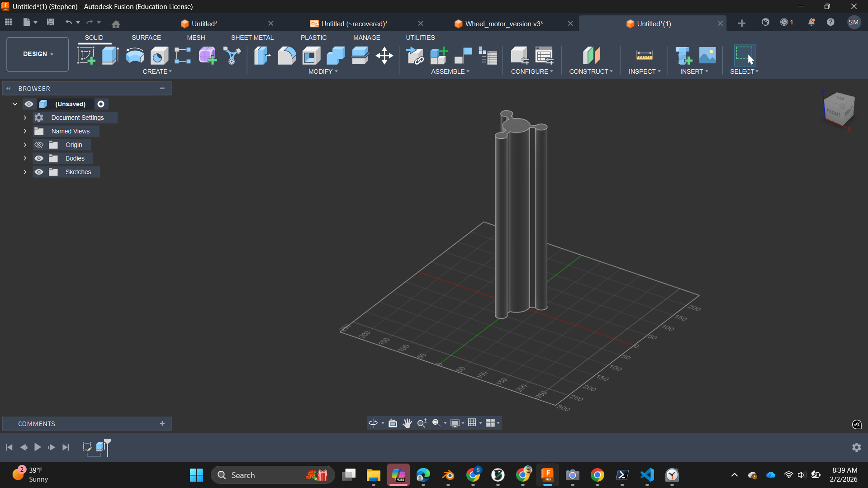Select the Move/Copy tool
The height and width of the screenshot is (488, 868).
click(384, 56)
